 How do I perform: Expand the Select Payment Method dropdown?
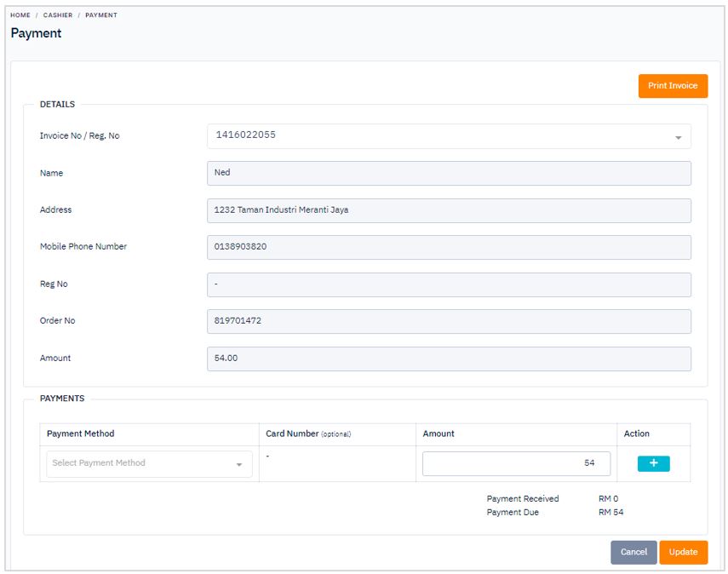point(149,463)
